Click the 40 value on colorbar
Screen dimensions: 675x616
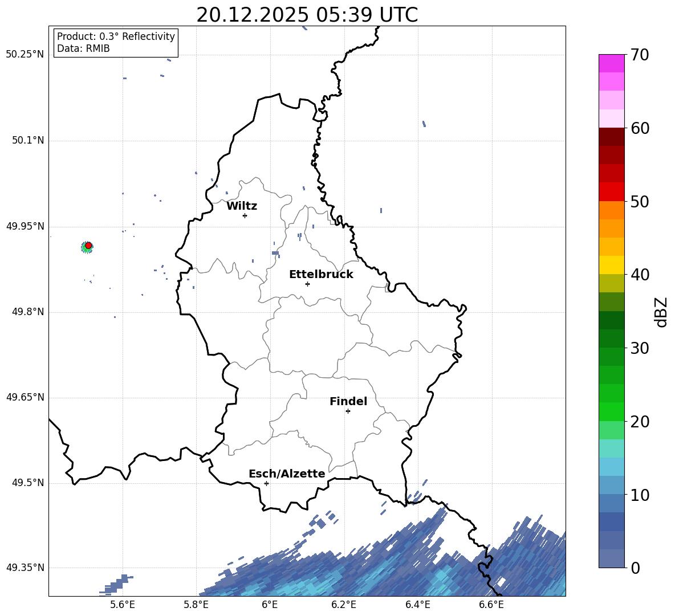coord(640,275)
